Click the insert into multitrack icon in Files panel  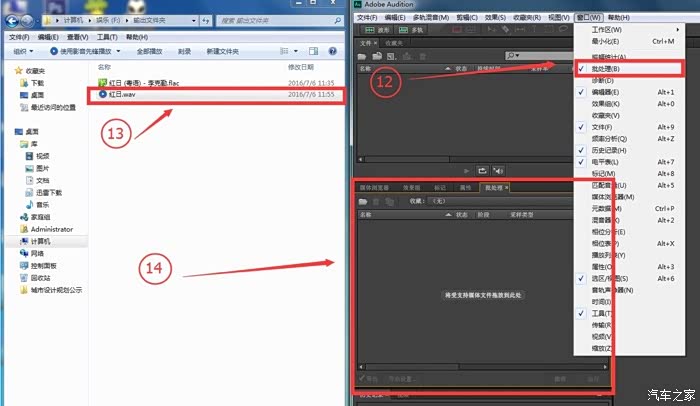click(x=407, y=56)
